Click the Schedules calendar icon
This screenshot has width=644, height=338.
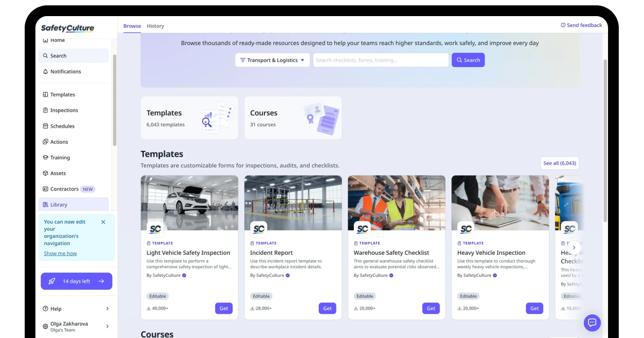[46, 126]
